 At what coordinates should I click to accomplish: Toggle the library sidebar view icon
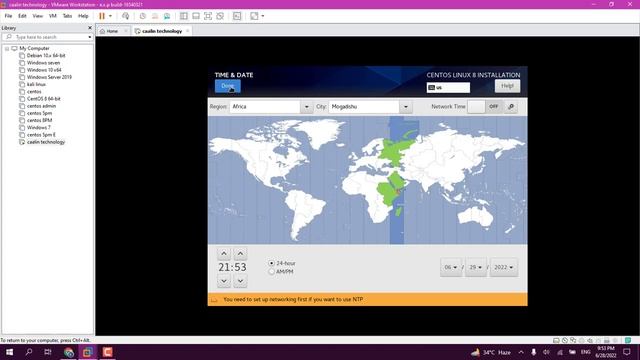[184, 16]
